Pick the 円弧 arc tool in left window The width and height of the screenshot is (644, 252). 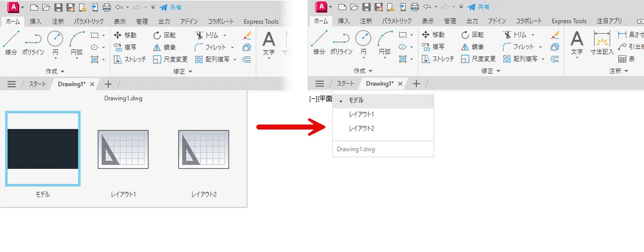coord(77,43)
